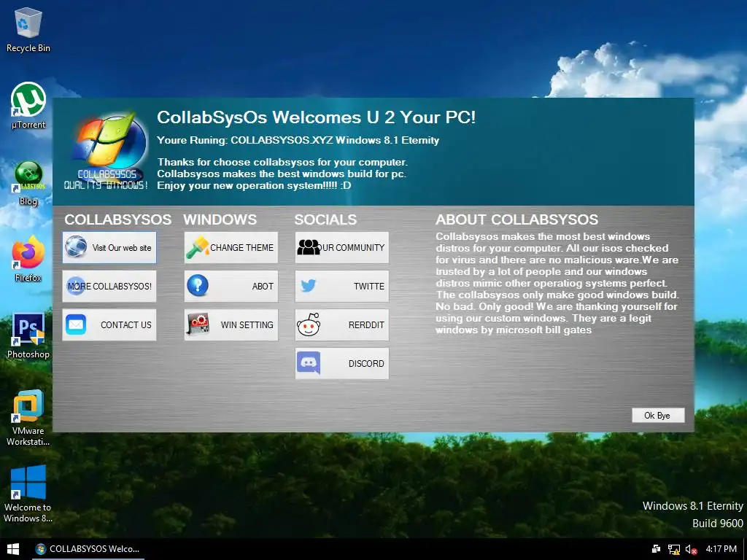Launch VMware Workstation shortcut

tap(28, 418)
